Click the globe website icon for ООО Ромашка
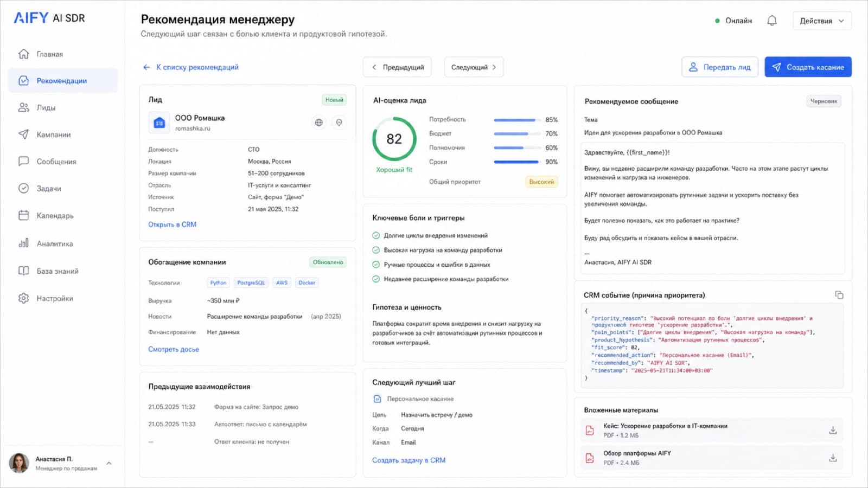The width and height of the screenshot is (868, 488). (319, 123)
